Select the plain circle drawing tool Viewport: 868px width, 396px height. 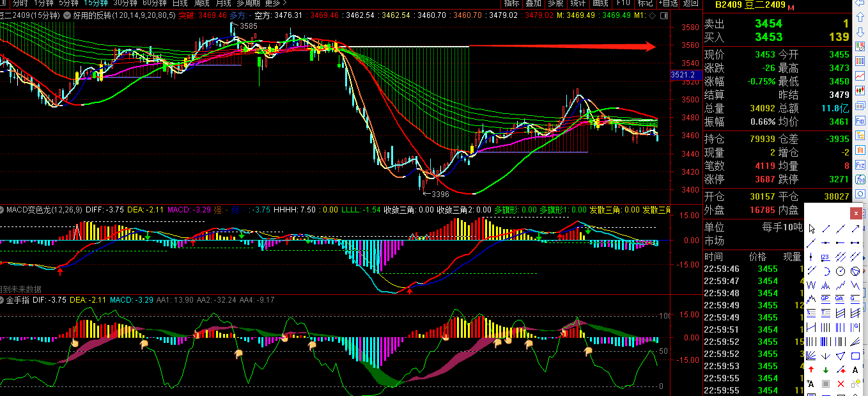click(x=841, y=271)
